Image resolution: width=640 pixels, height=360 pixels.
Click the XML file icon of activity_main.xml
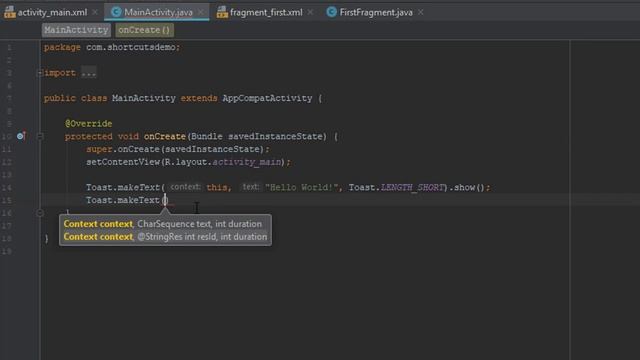coord(9,13)
